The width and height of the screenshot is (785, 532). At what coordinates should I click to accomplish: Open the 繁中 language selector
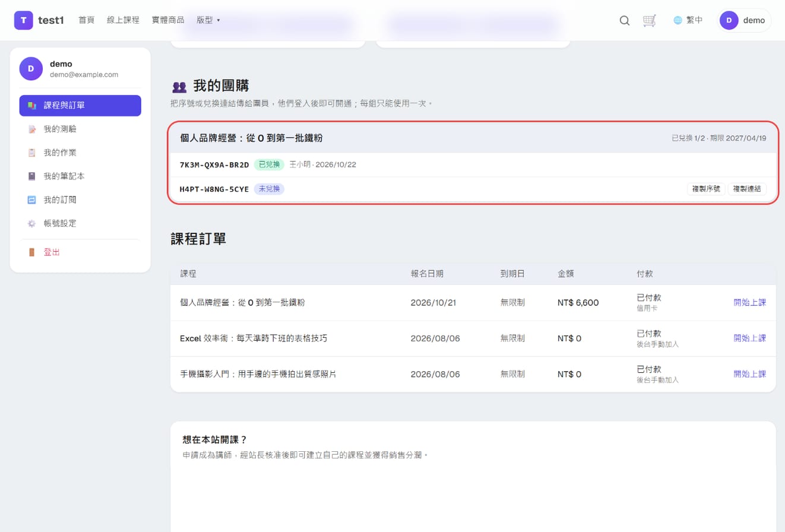[688, 20]
